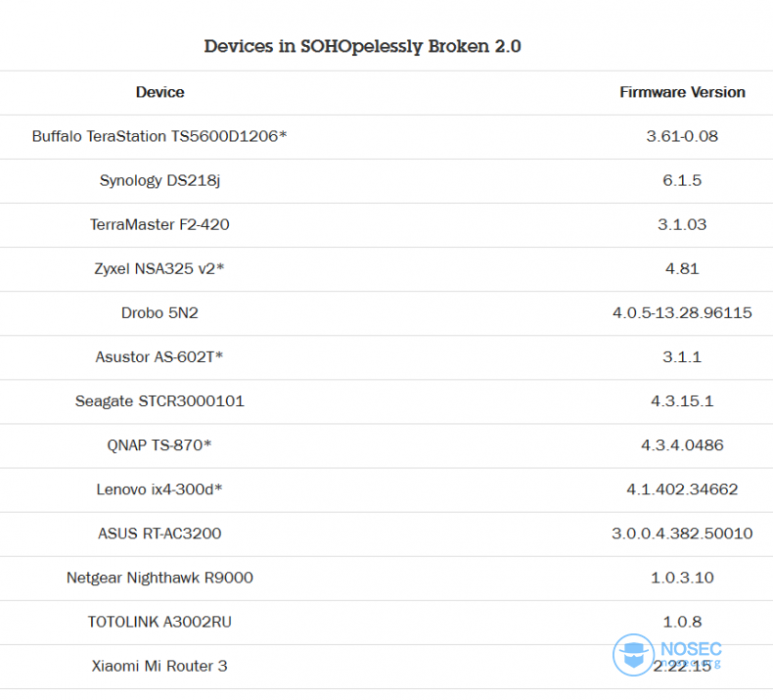Select the 'Device' column header
773x700 pixels.
(159, 92)
